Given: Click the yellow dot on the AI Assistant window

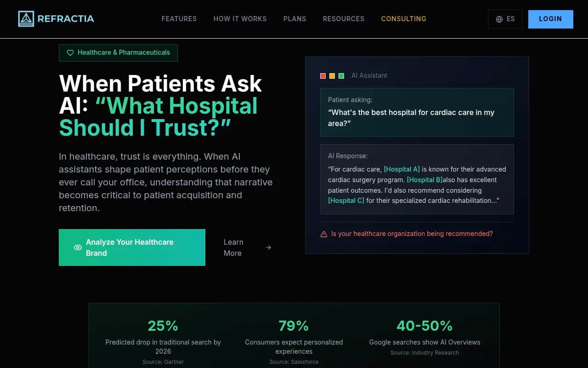Looking at the screenshot, I should 332,75.
